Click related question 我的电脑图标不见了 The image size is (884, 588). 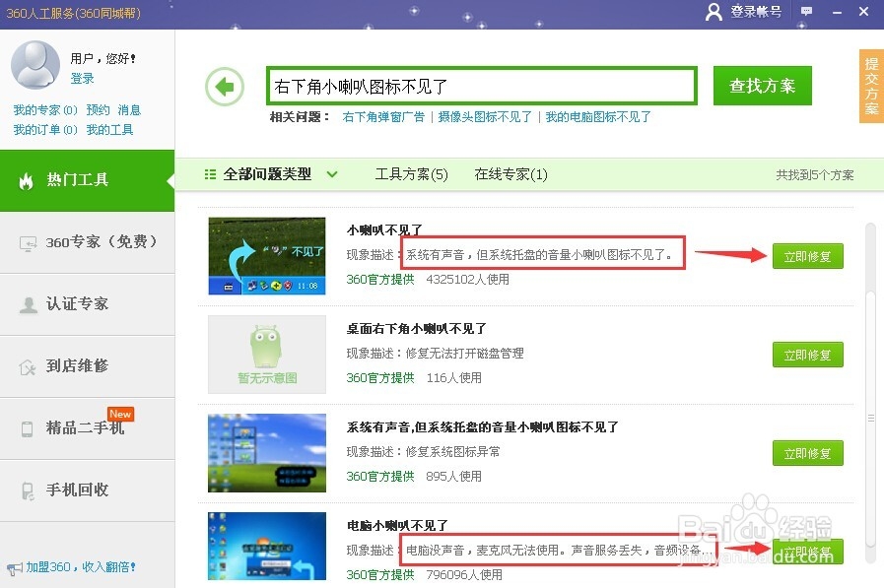[x=598, y=116]
